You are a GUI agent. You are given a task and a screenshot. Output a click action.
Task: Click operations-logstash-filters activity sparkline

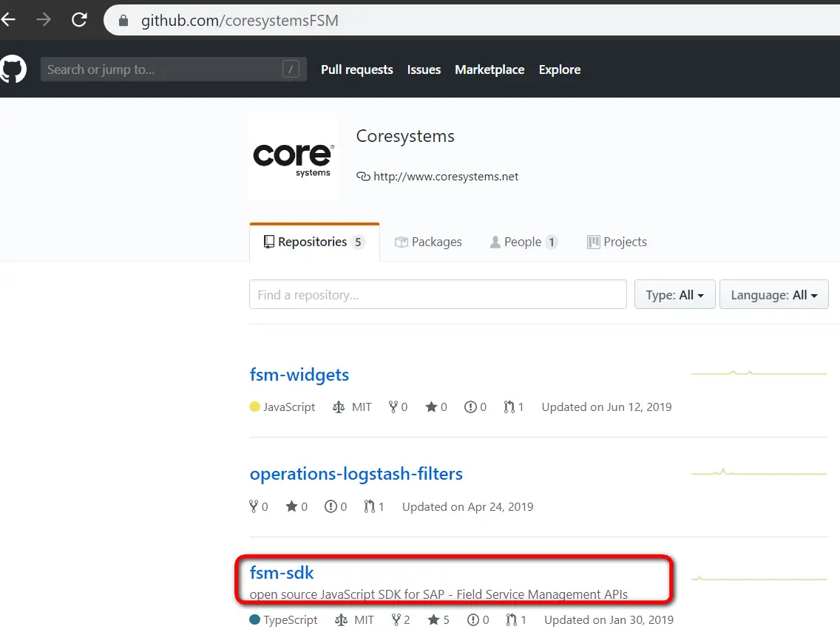[x=759, y=472]
